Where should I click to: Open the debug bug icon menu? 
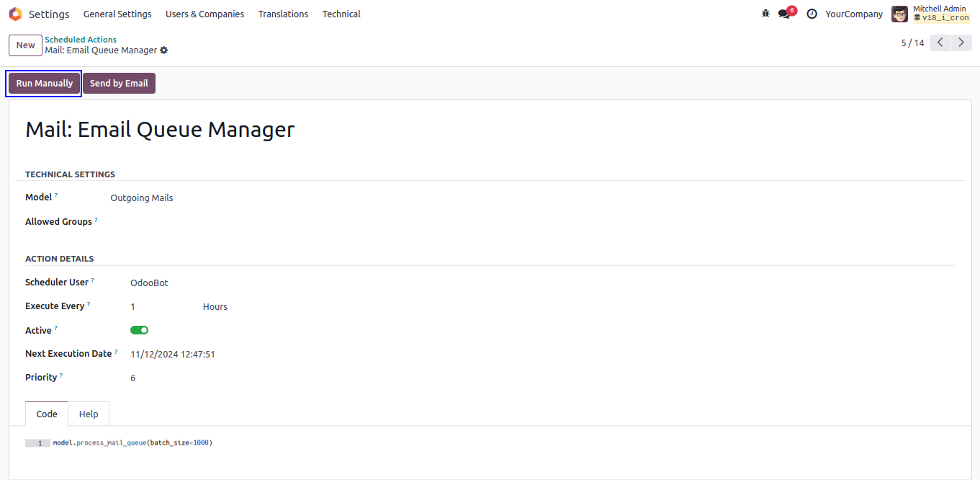coord(765,14)
